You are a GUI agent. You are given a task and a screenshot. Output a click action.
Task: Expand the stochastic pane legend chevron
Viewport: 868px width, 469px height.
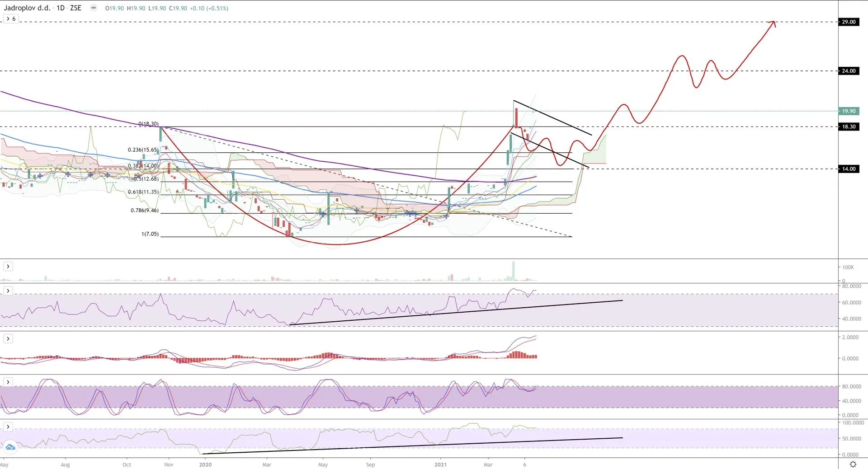[x=8, y=382]
